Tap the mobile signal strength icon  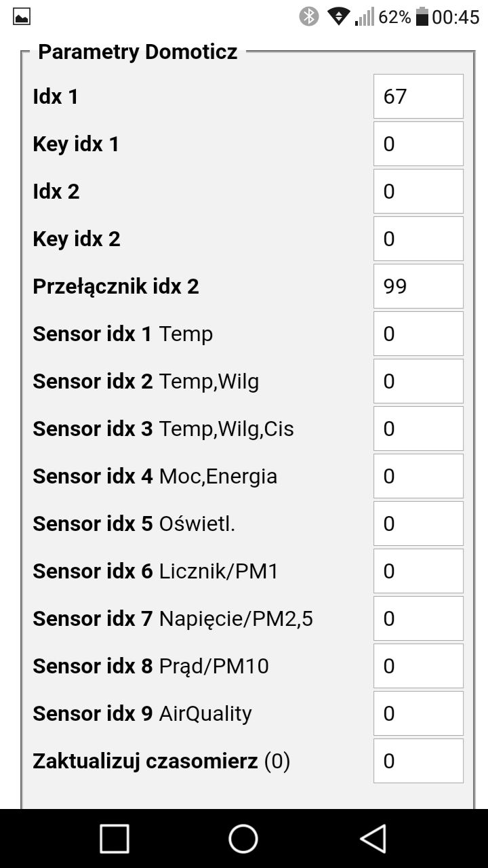coord(365,16)
